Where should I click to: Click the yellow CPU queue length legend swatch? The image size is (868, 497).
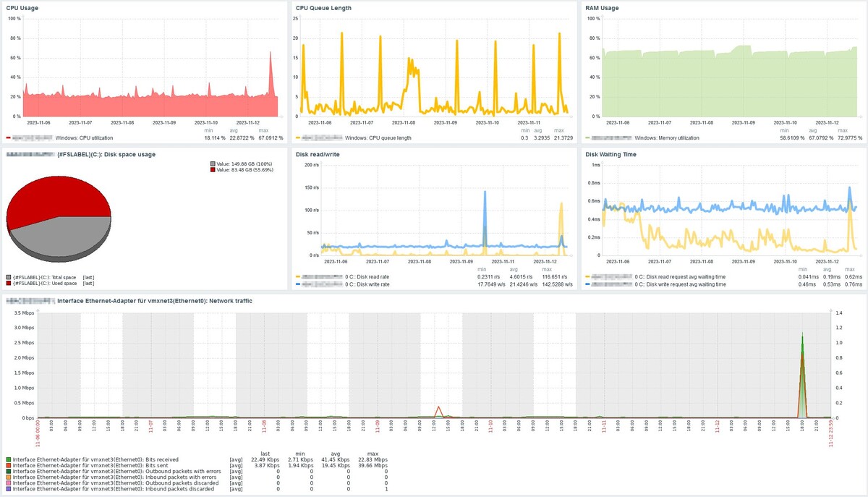[298, 137]
